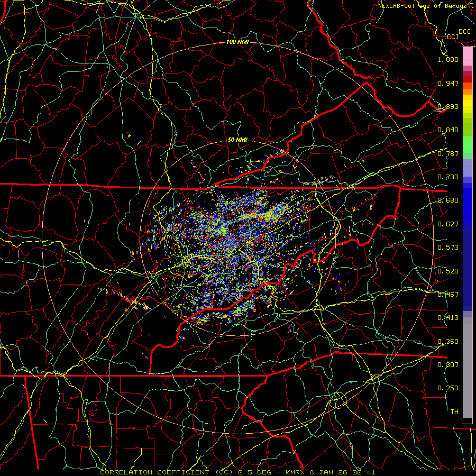The image size is (476, 476).
Task: Click the KMRX 8 JAN 26 00:41 timestamp
Action: pyautogui.click(x=331, y=472)
